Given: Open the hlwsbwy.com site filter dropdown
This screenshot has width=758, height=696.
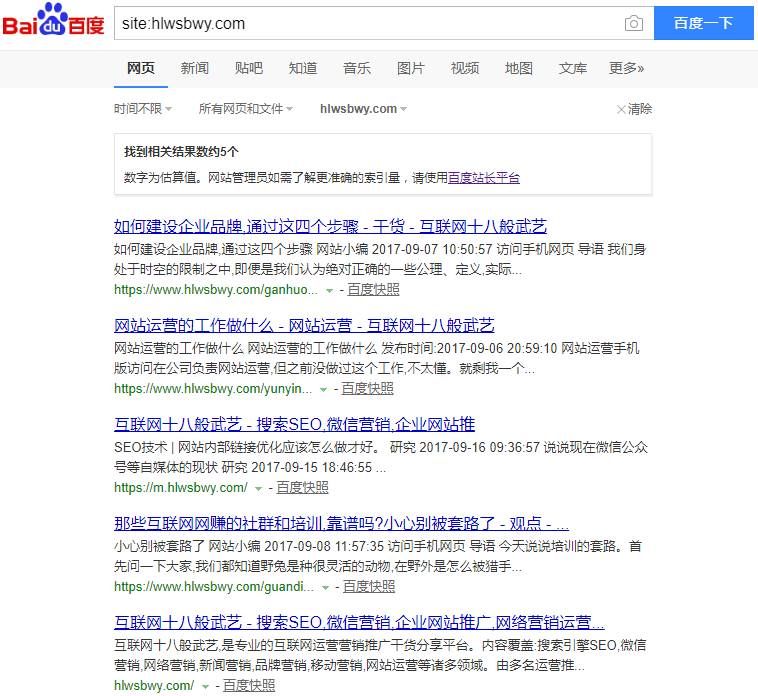Looking at the screenshot, I should pos(364,109).
